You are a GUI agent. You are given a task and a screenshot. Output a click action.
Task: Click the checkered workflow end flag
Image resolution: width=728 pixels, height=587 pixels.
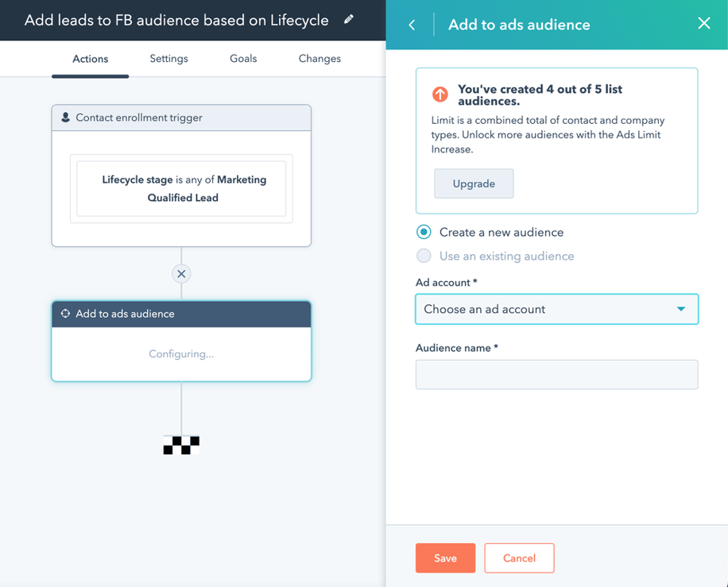181,445
